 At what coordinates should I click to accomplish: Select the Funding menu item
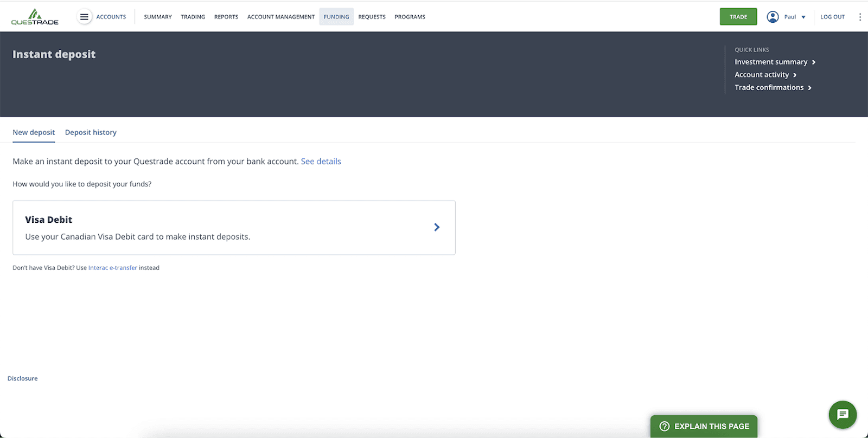pyautogui.click(x=336, y=17)
